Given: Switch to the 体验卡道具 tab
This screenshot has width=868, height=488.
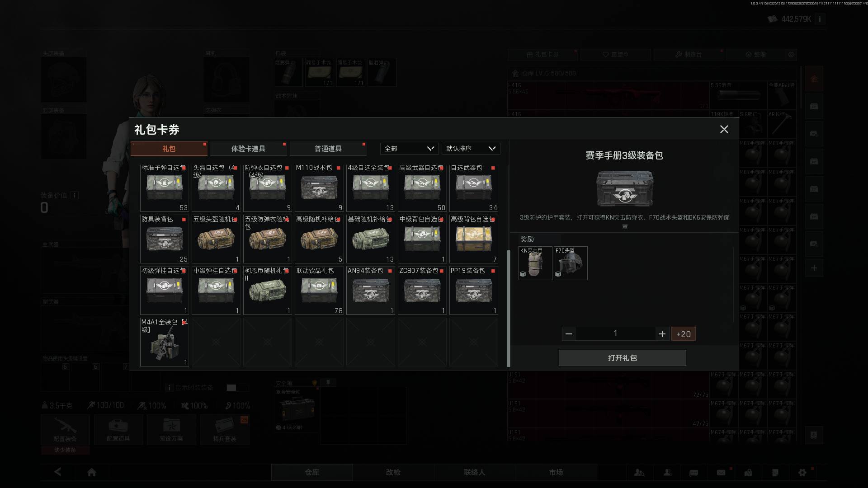Looking at the screenshot, I should (248, 149).
